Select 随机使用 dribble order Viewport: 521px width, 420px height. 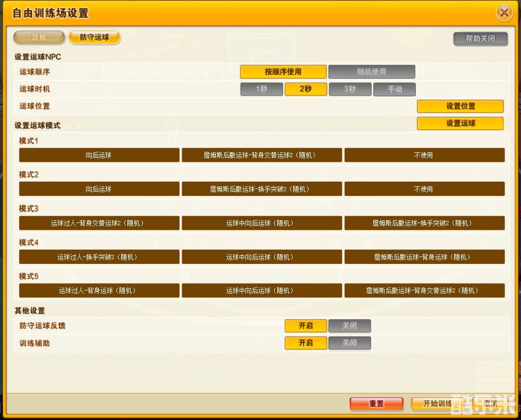[371, 72]
